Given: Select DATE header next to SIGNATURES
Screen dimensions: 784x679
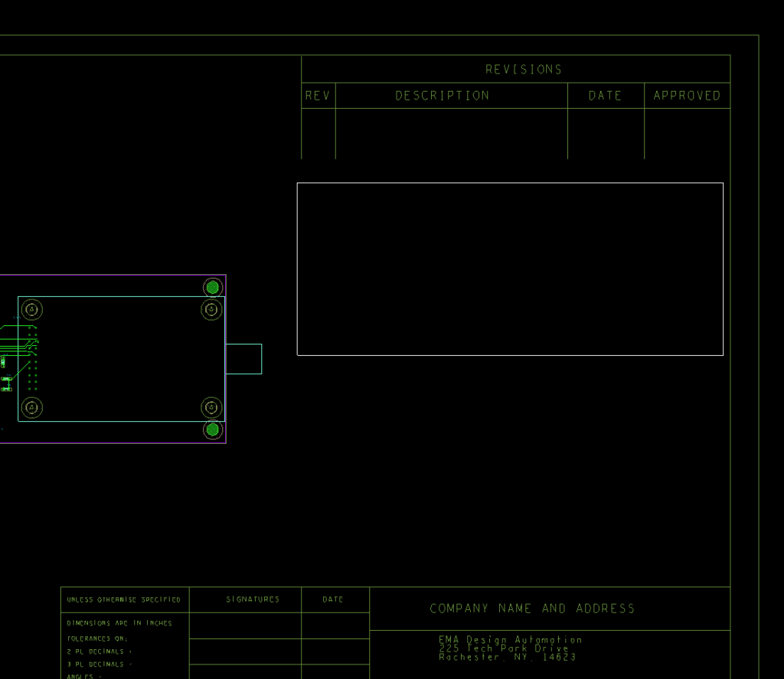Looking at the screenshot, I should click(x=333, y=599).
